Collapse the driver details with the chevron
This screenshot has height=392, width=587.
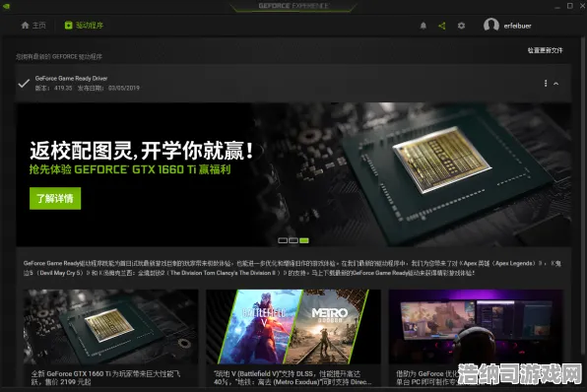tap(556, 84)
